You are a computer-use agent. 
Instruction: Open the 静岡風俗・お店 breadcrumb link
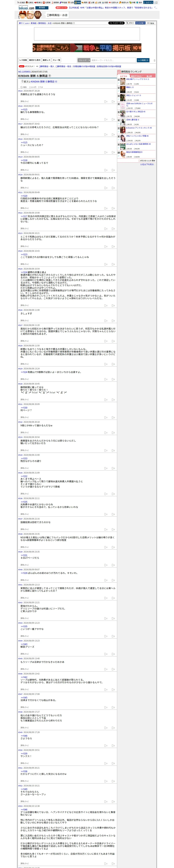tap(45, 23)
